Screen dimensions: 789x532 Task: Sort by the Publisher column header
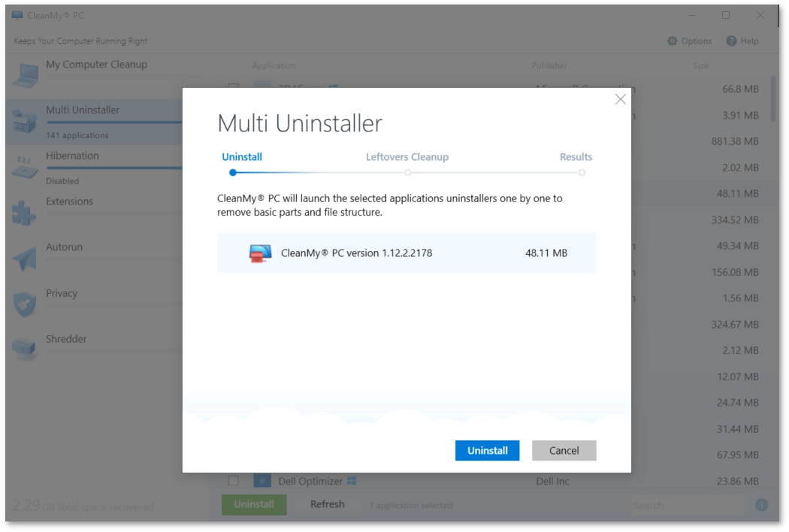549,65
